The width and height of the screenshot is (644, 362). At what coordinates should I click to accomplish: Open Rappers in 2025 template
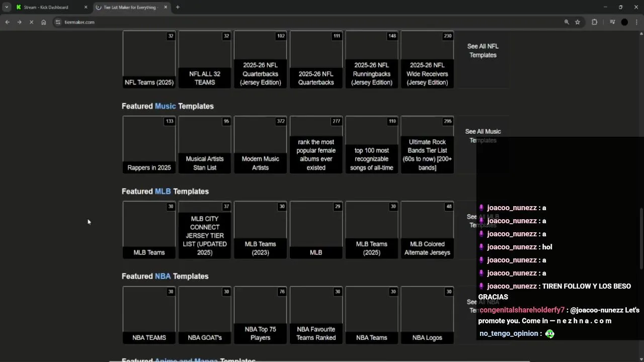pos(149,145)
